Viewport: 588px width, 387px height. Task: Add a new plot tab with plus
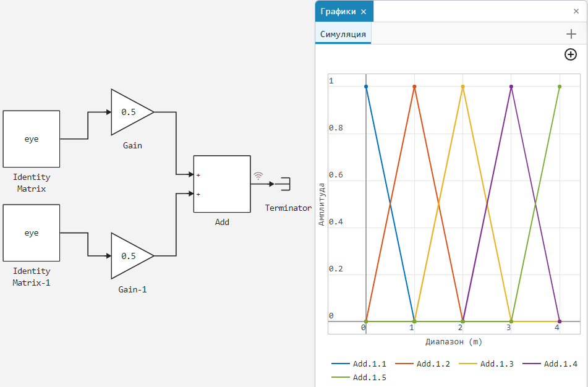tap(571, 34)
